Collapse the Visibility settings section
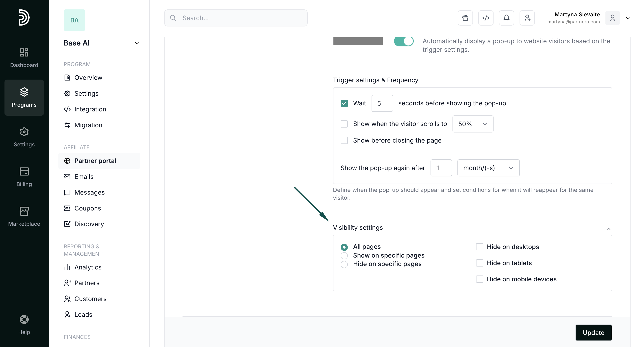This screenshot has width=644, height=347. [x=608, y=229]
